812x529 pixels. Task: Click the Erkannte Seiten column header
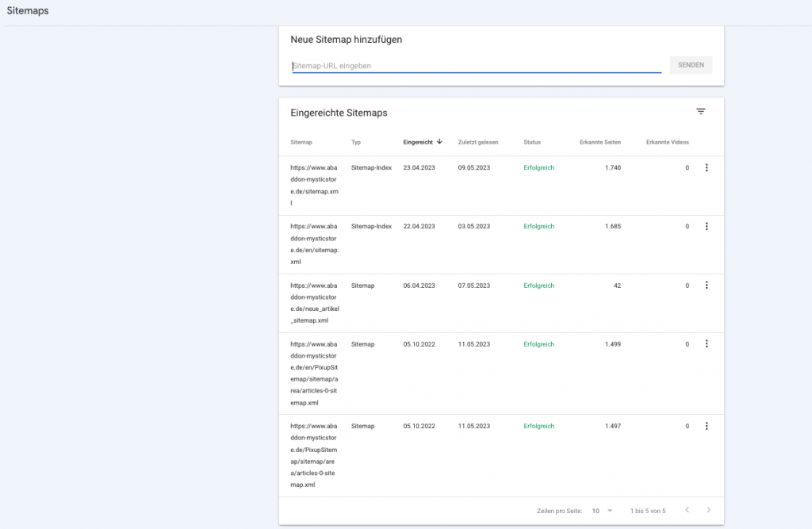(600, 143)
